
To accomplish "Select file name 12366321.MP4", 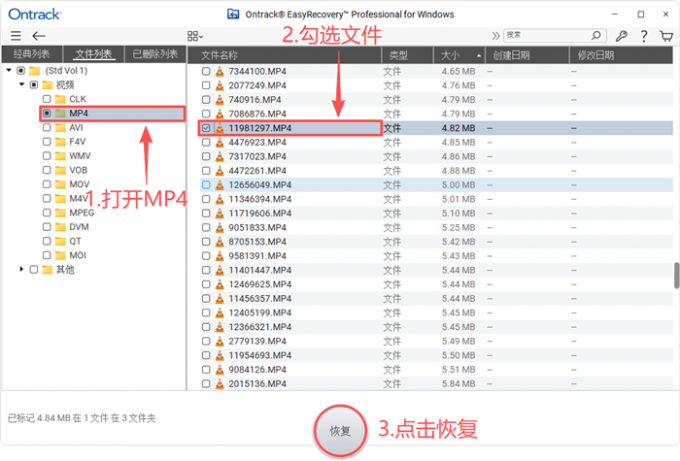I will click(260, 327).
